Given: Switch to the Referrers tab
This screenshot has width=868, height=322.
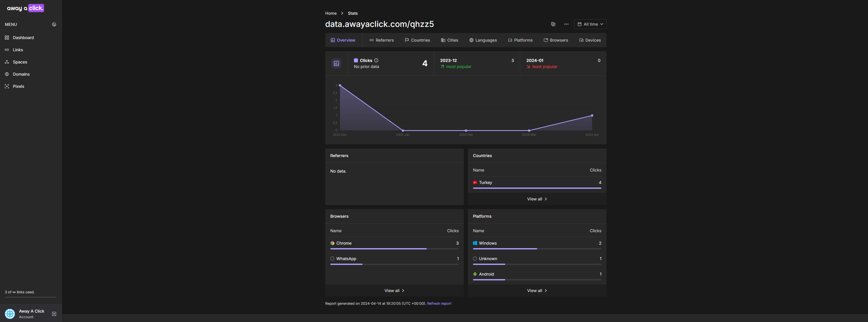Looking at the screenshot, I should point(381,40).
